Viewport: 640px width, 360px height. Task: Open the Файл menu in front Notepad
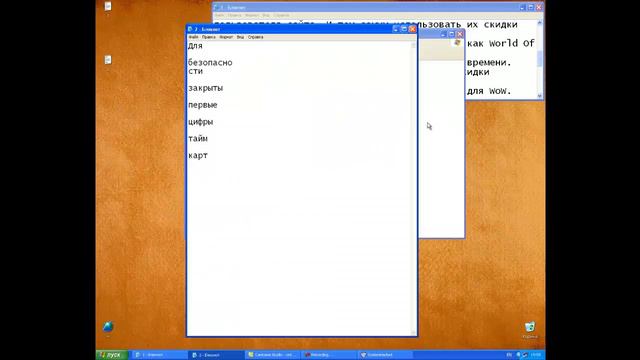click(193, 37)
